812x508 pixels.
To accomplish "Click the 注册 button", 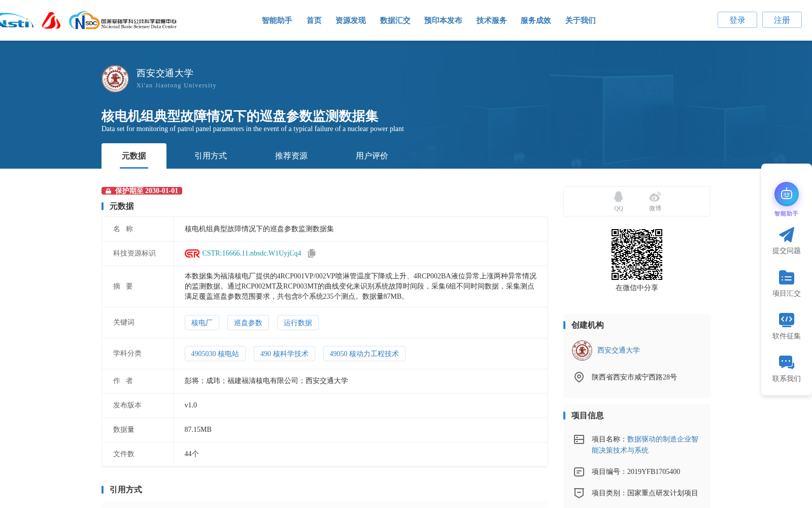I will 782,20.
